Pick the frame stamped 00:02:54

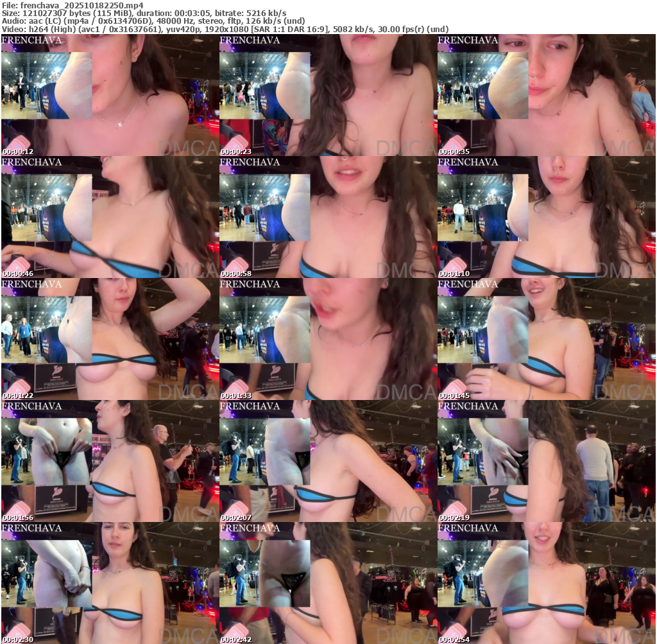click(547, 583)
